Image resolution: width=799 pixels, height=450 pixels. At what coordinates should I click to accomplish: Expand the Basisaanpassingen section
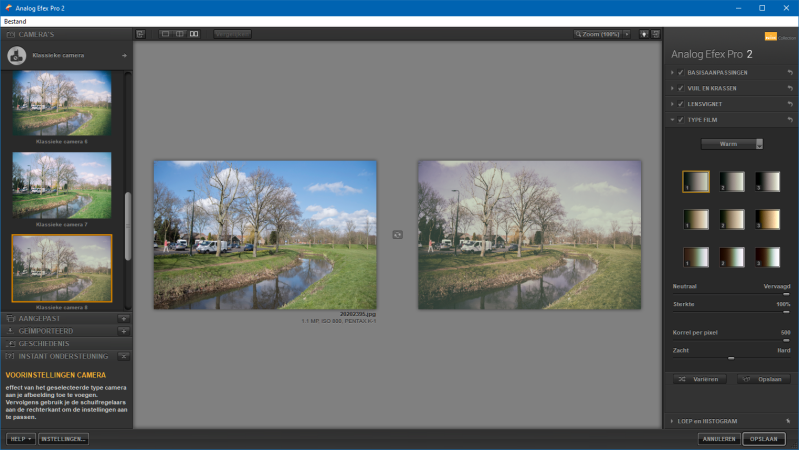coord(672,72)
